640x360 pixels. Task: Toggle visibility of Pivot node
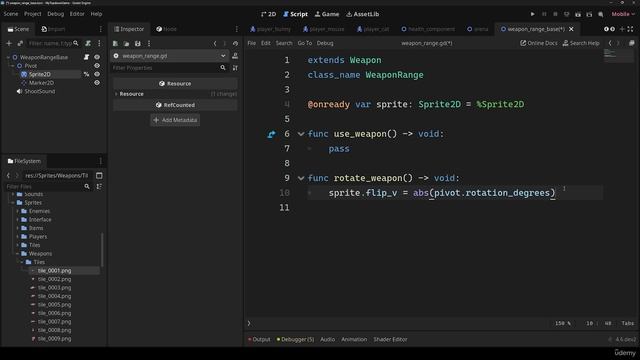click(97, 66)
